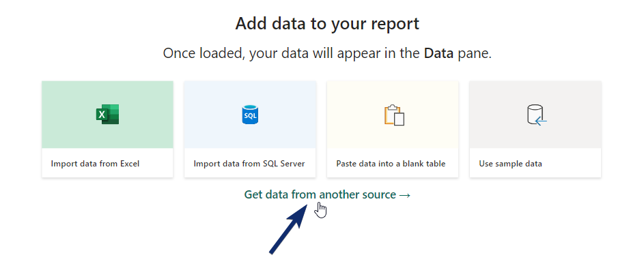Click the 'Add data to your report' heading
This screenshot has width=644, height=264.
tap(327, 24)
